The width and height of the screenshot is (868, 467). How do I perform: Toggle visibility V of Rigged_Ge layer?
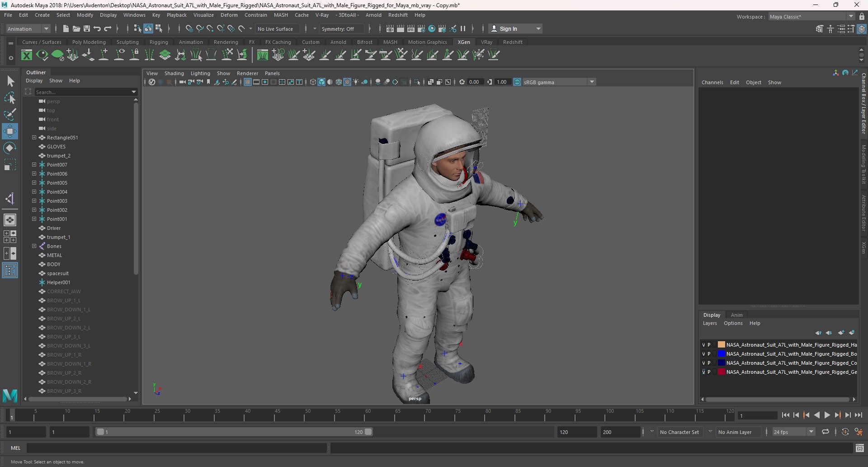(x=703, y=372)
